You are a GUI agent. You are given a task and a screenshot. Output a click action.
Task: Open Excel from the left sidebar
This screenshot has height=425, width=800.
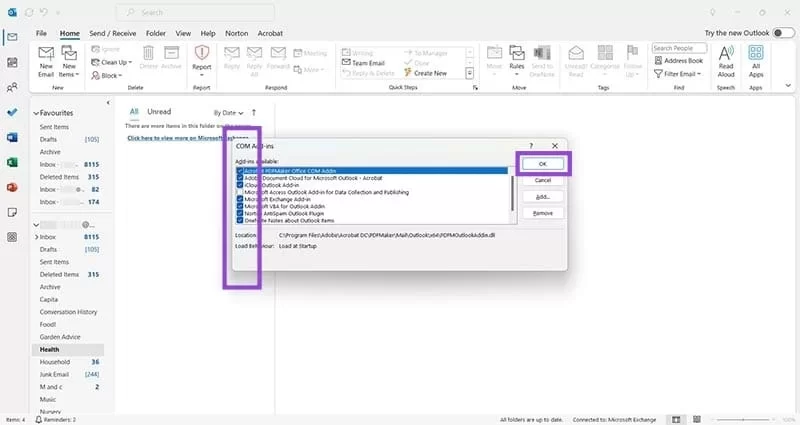[x=12, y=162]
